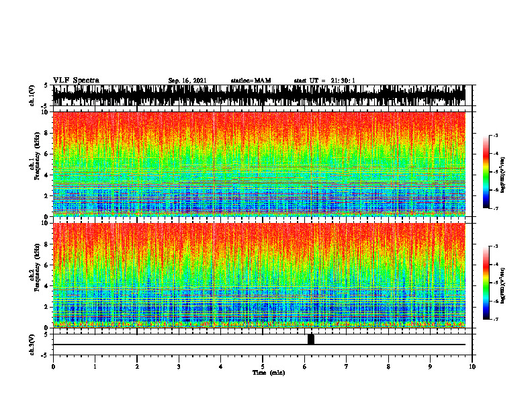
Task: Click the time axis tick label "2"
Action: pos(137,367)
